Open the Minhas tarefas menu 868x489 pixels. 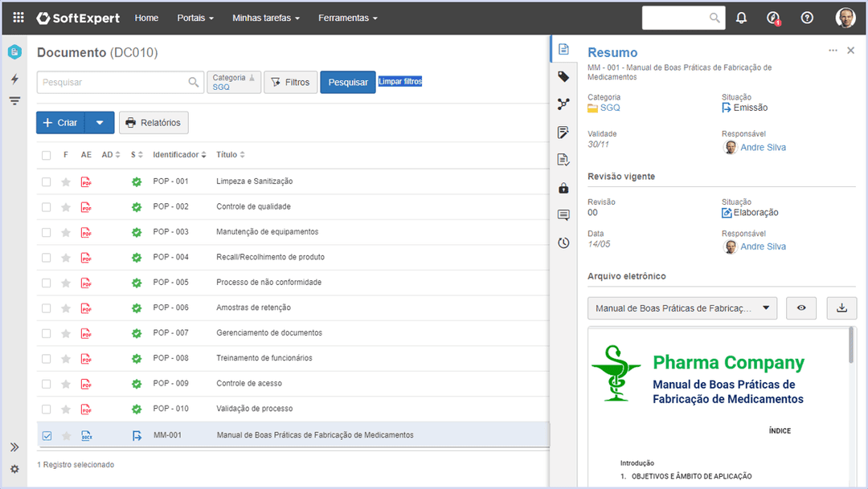(x=266, y=18)
